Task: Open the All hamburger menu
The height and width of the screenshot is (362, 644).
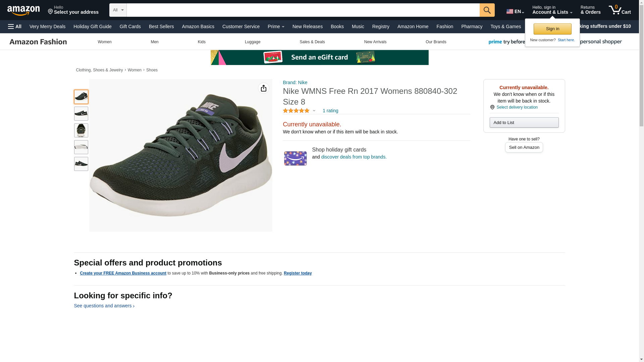Action: click(15, 26)
